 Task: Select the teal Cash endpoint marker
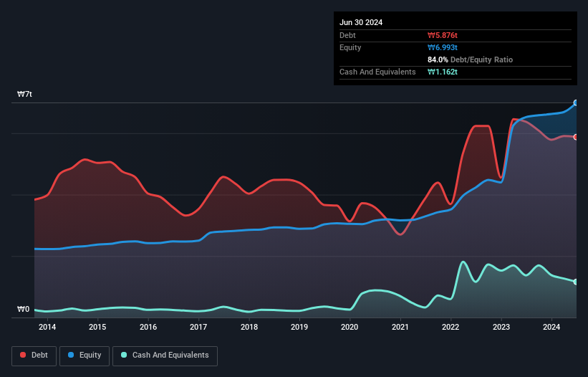[576, 282]
